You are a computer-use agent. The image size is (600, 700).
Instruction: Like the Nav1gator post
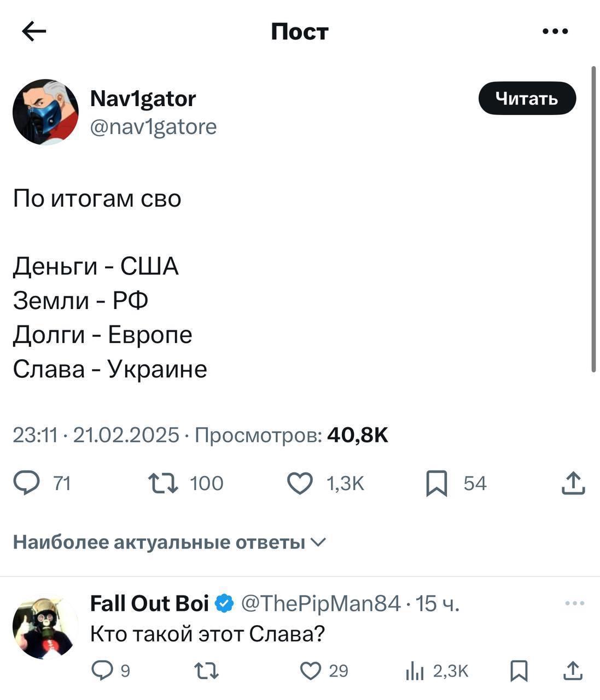[x=300, y=483]
